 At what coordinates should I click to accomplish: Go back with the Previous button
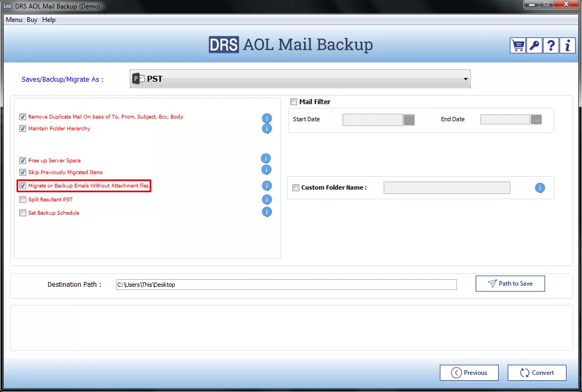tap(469, 373)
